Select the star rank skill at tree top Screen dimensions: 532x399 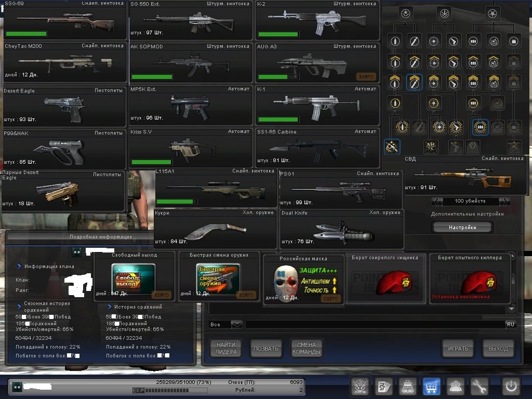(406, 14)
